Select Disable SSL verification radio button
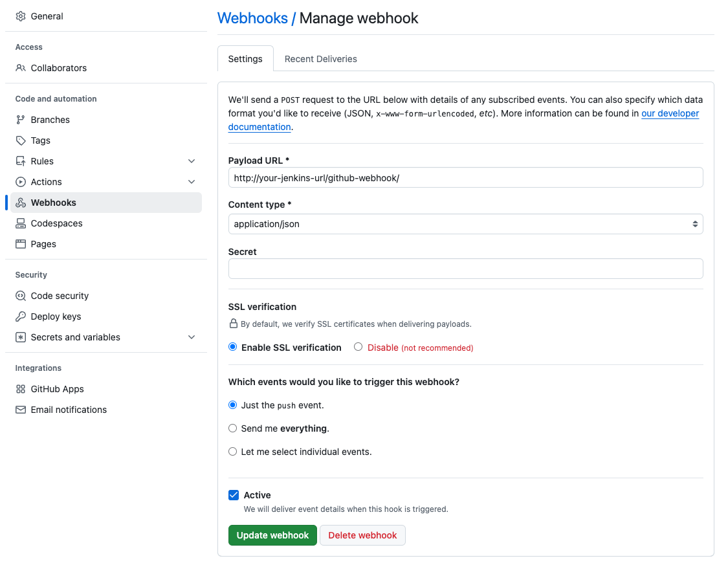This screenshot has width=728, height=565. coord(358,347)
